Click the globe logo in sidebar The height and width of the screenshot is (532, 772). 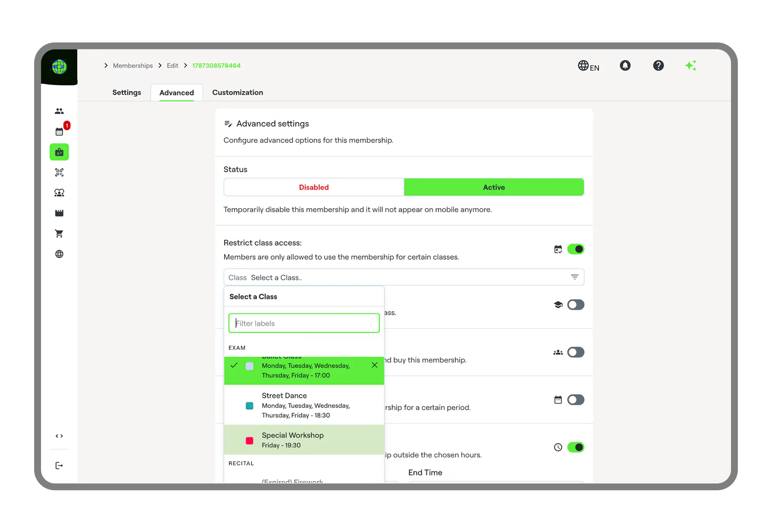(59, 67)
